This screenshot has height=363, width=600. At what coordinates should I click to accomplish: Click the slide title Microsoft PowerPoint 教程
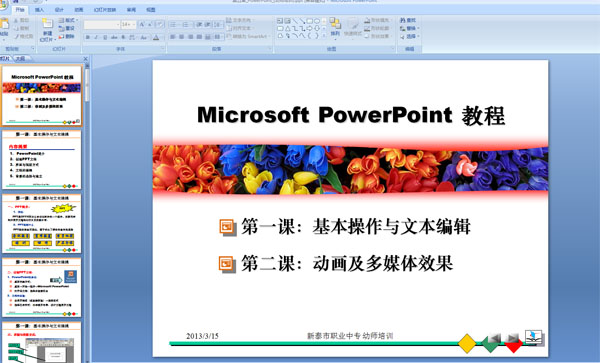351,116
